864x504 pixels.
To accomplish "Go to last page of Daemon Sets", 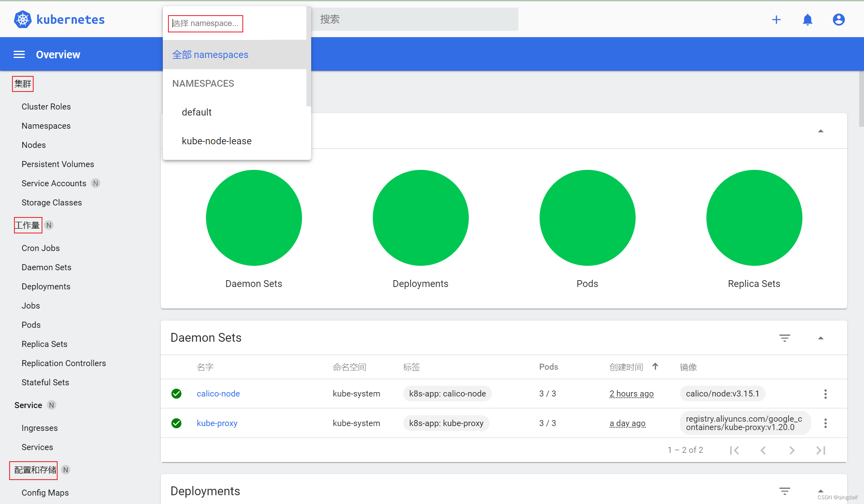I will coord(821,450).
